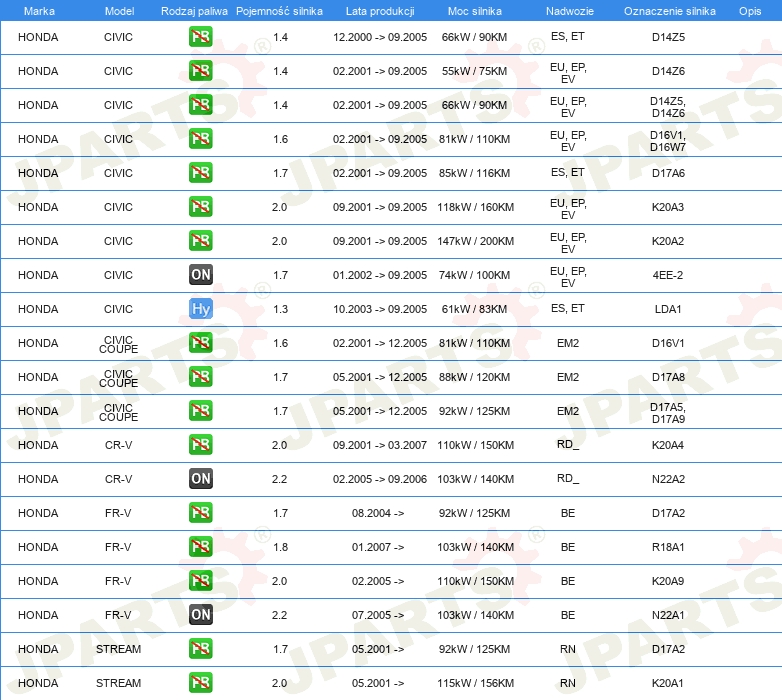Click petrol icon in D17A5, D17A9 row
This screenshot has width=782, height=700.
200,411
